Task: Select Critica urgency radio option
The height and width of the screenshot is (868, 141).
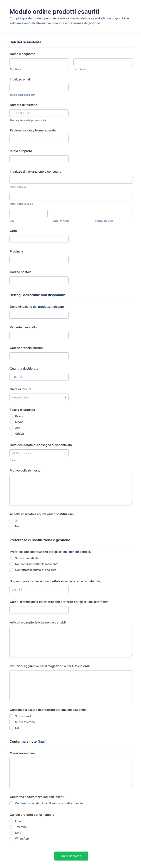Action: point(12,434)
